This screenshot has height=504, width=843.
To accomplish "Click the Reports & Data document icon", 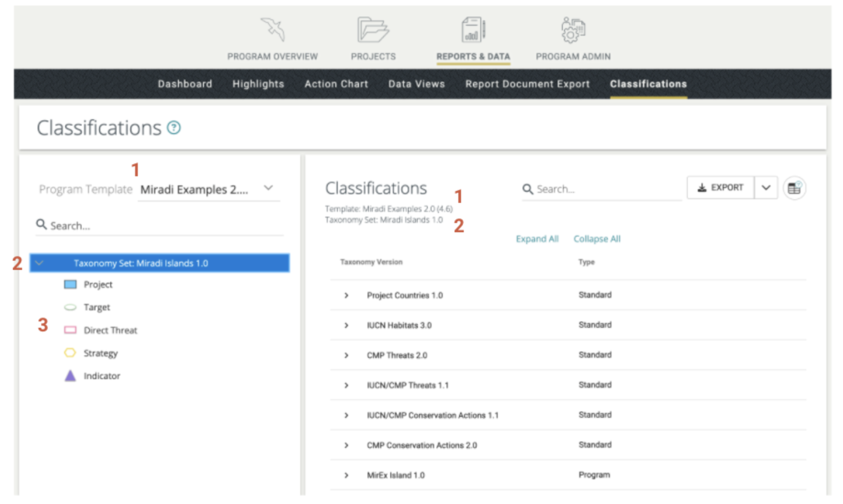I will [473, 29].
